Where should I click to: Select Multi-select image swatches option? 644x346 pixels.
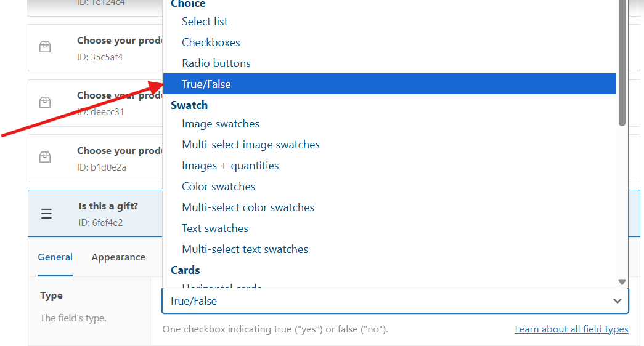tap(251, 145)
